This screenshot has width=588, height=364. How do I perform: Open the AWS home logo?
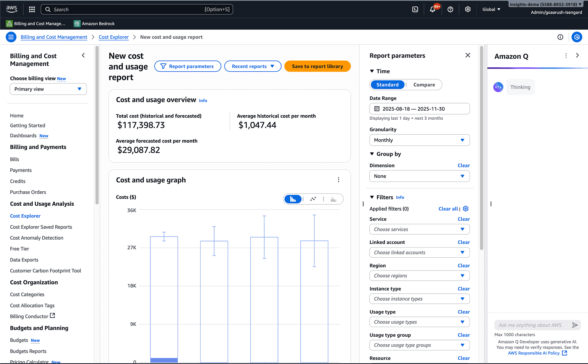[11, 9]
